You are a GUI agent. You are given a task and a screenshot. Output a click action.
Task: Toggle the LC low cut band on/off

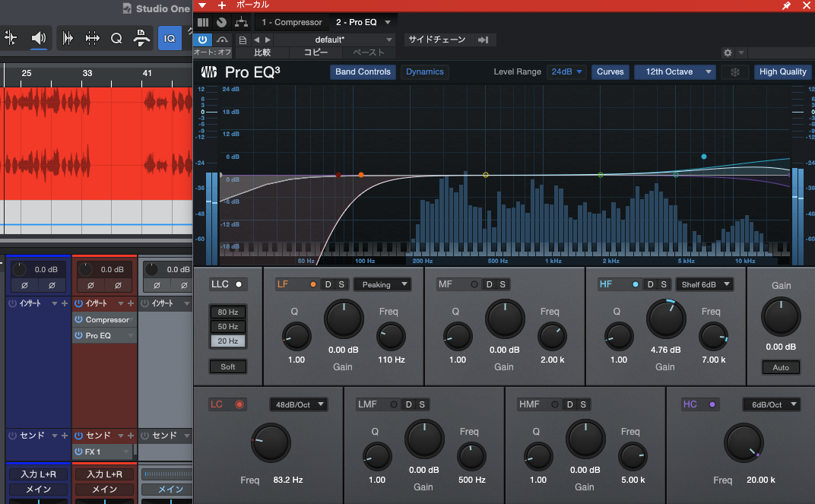click(239, 404)
